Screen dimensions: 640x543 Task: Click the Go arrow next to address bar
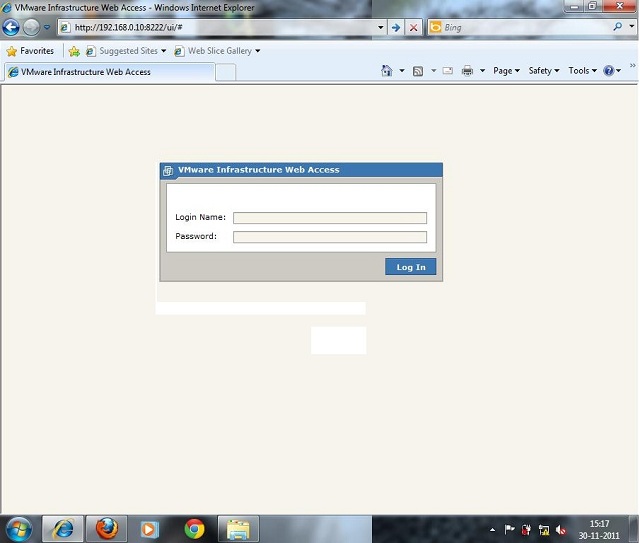coord(396,27)
